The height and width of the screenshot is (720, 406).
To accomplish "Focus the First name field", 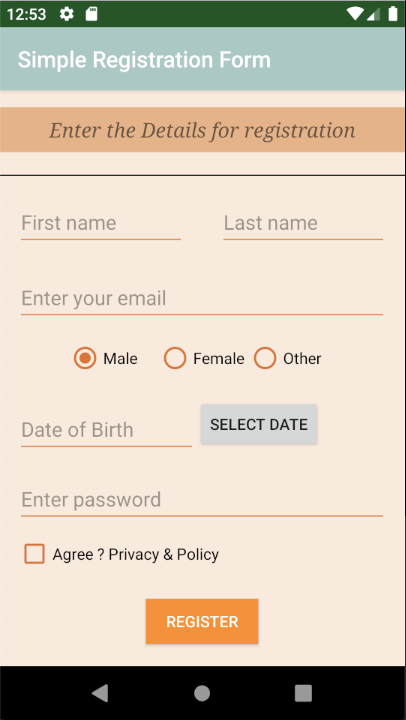I will [x=101, y=223].
